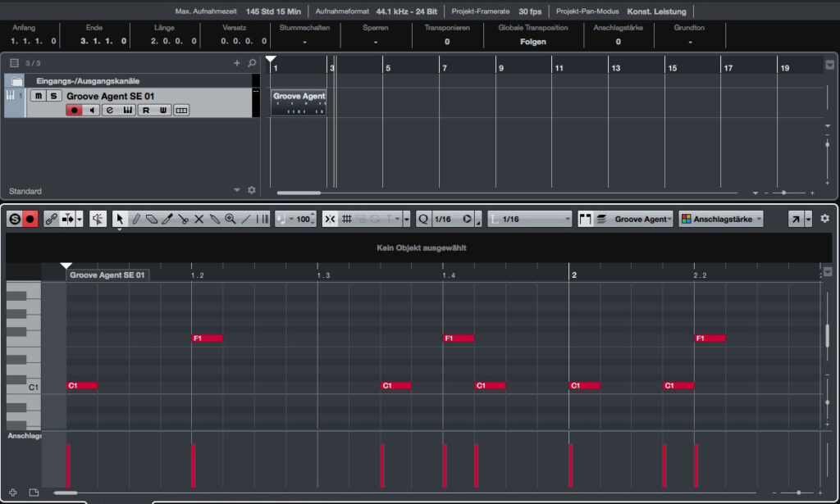Adjust the note insert velocity value 100
Image resolution: width=840 pixels, height=504 pixels.
pyautogui.click(x=304, y=219)
